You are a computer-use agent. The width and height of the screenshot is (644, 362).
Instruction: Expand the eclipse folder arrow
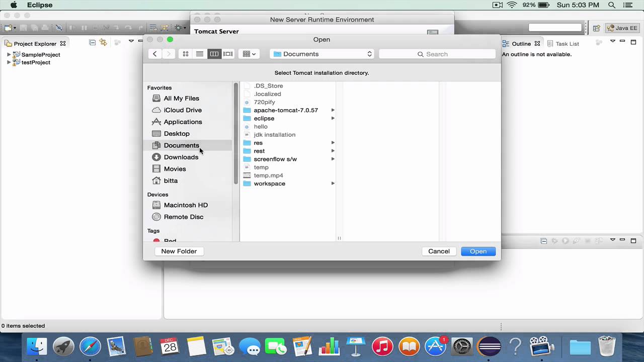tap(333, 118)
